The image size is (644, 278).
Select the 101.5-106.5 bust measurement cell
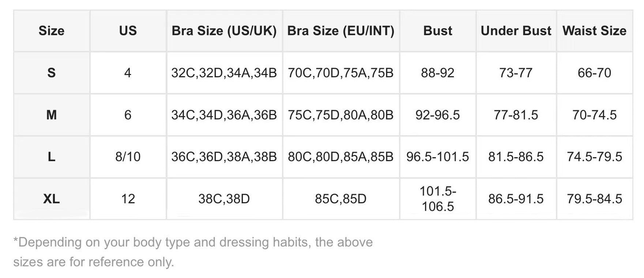(x=438, y=199)
